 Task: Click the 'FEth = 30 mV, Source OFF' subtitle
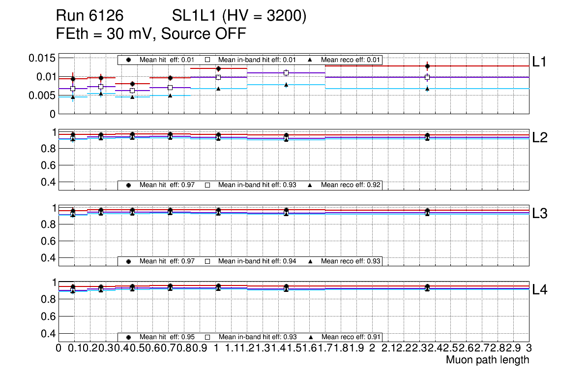pyautogui.click(x=151, y=34)
